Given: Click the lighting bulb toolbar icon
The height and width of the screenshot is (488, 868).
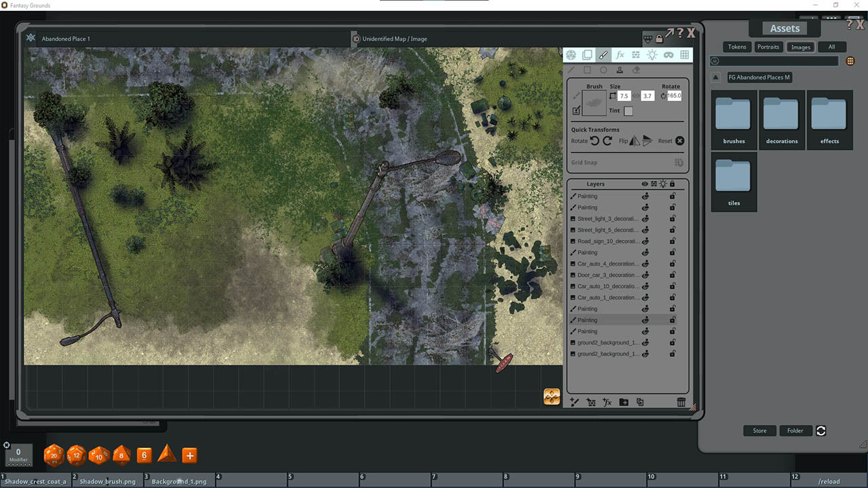Looking at the screenshot, I should [652, 55].
